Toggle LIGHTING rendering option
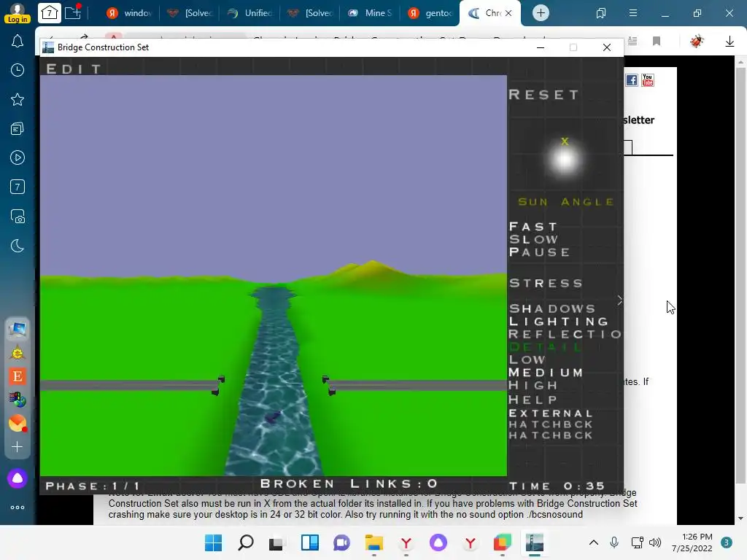Image resolution: width=747 pixels, height=560 pixels. pyautogui.click(x=559, y=322)
